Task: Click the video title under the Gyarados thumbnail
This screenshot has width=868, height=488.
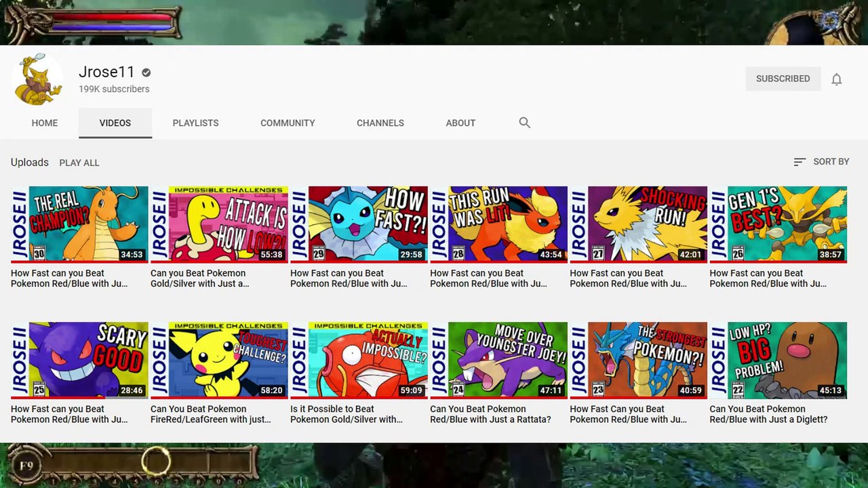Action: (628, 414)
